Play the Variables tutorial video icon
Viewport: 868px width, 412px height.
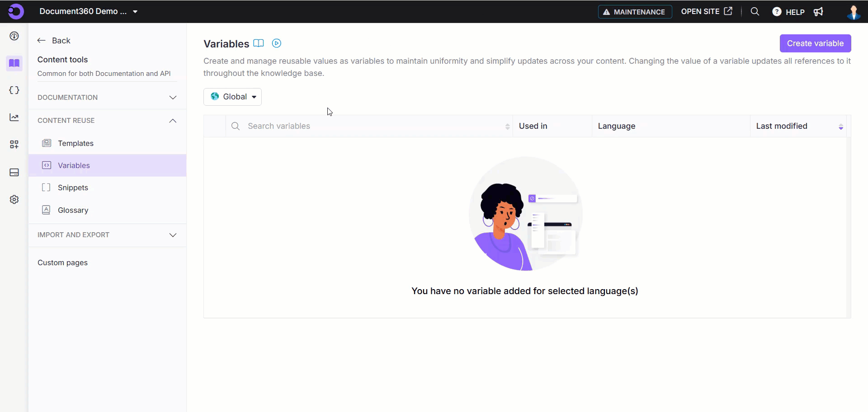tap(277, 43)
